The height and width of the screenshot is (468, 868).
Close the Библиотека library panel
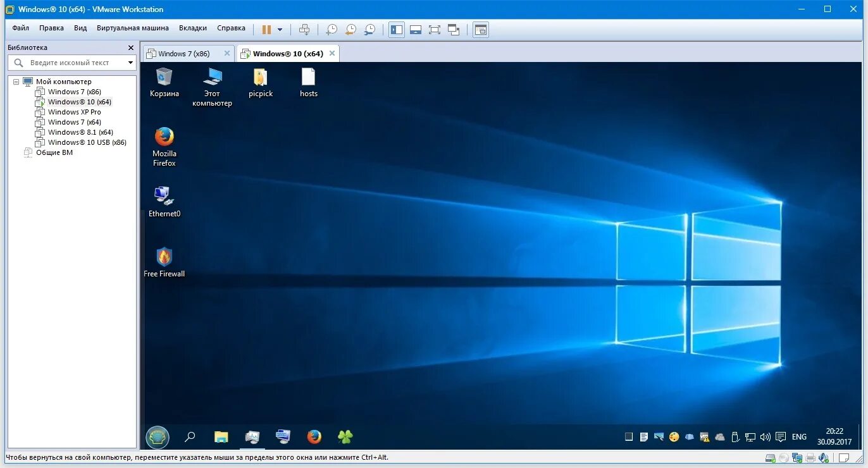[x=131, y=47]
